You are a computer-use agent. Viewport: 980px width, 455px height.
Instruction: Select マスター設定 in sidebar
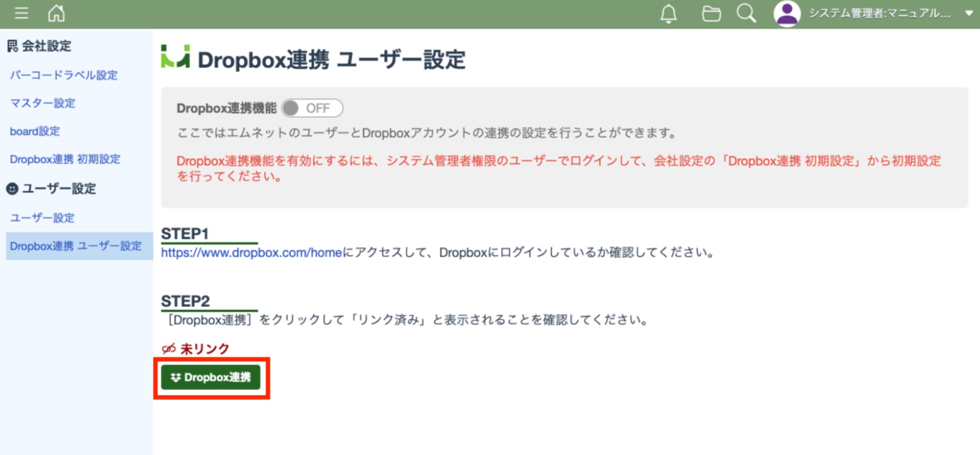(x=42, y=103)
